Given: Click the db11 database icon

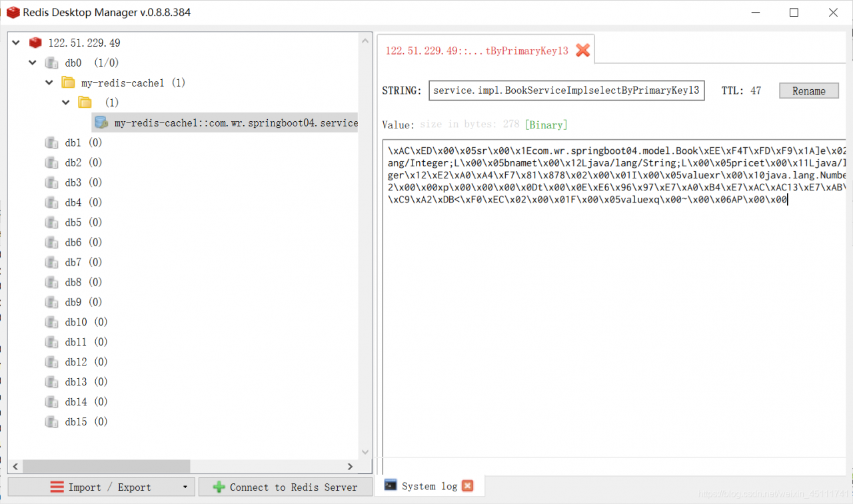Looking at the screenshot, I should 52,342.
